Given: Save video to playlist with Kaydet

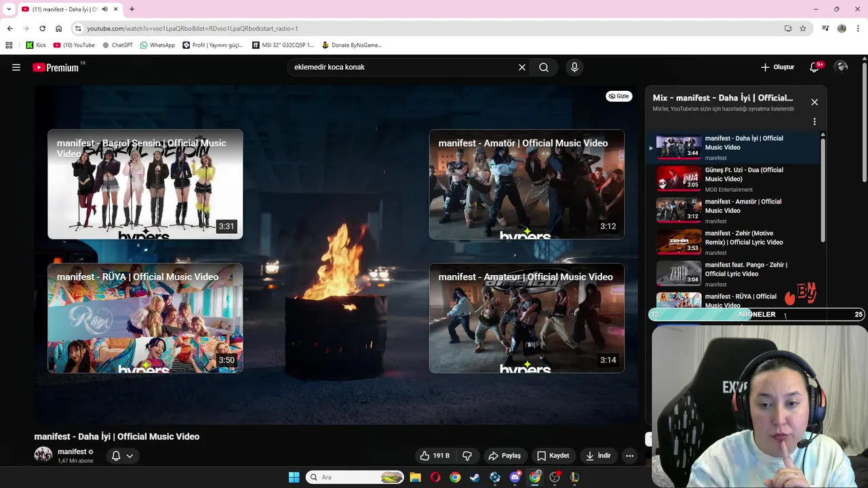Looking at the screenshot, I should click(553, 455).
